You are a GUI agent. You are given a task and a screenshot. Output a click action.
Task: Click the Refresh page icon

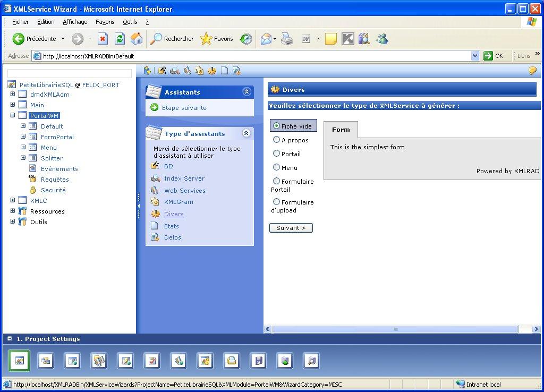pos(120,39)
